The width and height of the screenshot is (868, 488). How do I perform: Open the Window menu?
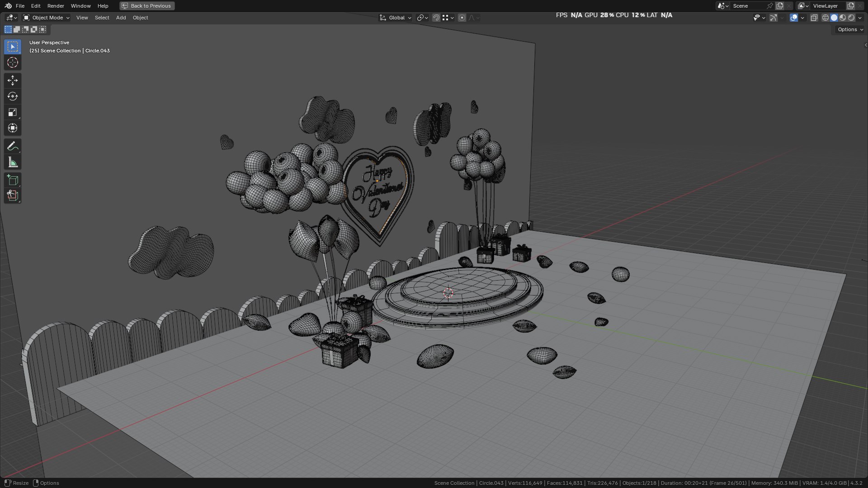click(x=80, y=6)
